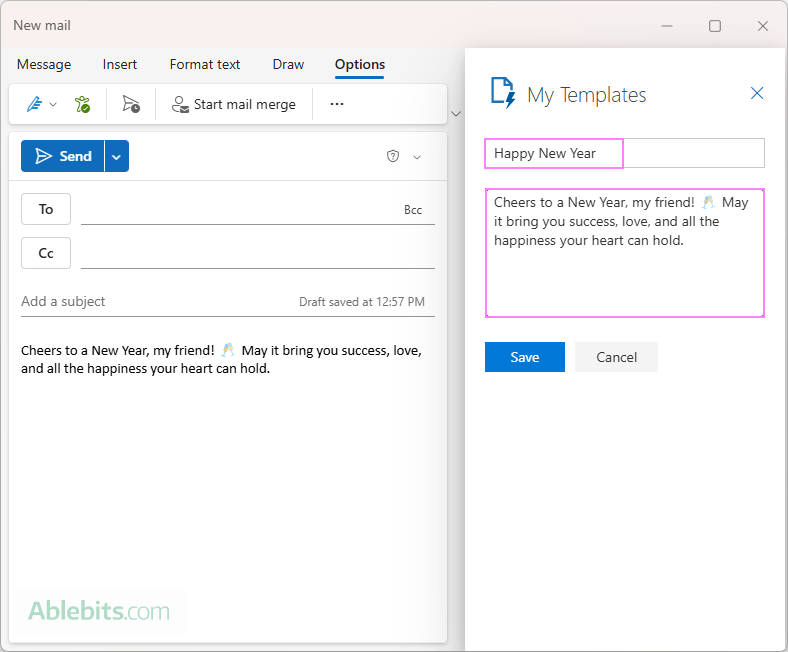Expand the Send options dropdown arrow
The image size is (788, 652).
pyautogui.click(x=117, y=156)
